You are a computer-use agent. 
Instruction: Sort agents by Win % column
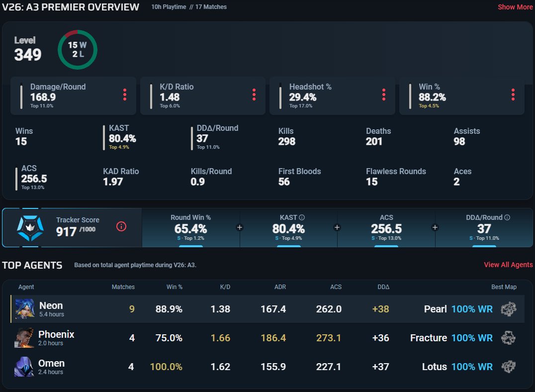click(x=175, y=287)
